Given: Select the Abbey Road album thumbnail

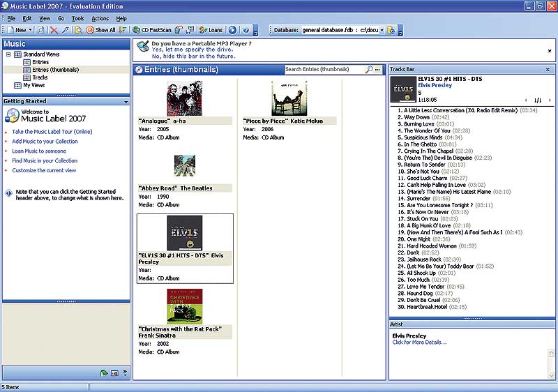Looking at the screenshot, I should [x=185, y=166].
